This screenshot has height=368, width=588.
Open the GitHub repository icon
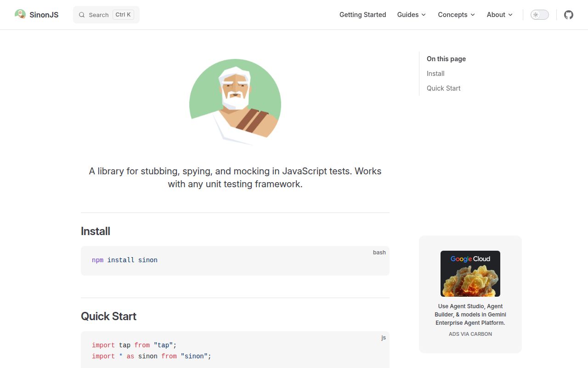click(x=569, y=15)
